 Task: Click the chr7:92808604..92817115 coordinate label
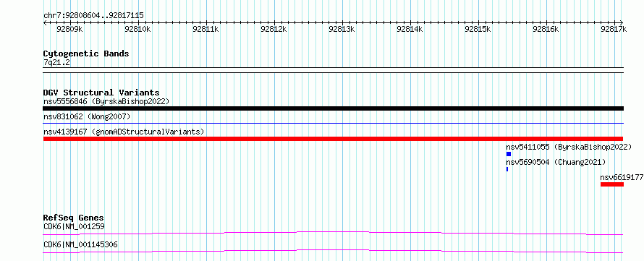[x=93, y=16]
